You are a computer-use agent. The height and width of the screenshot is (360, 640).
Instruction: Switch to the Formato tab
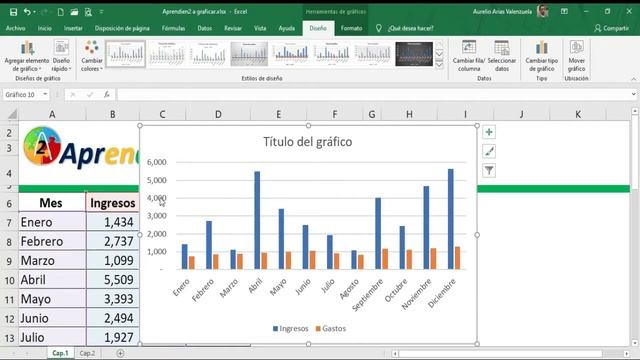coord(351,28)
